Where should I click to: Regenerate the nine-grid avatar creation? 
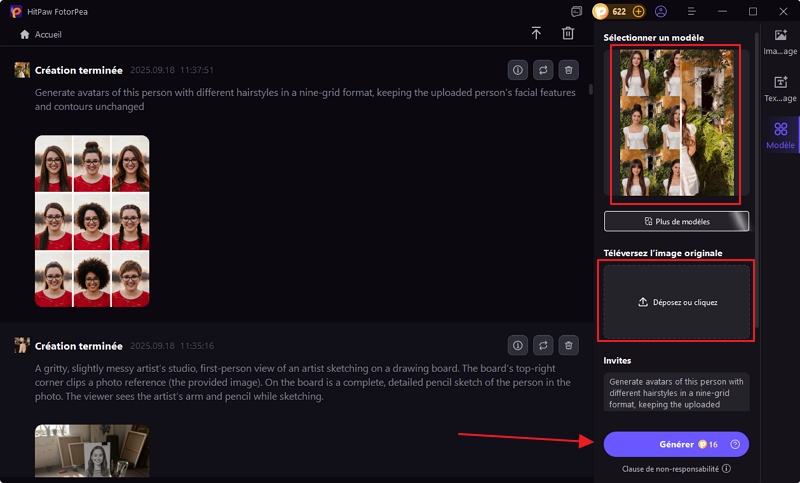click(543, 70)
